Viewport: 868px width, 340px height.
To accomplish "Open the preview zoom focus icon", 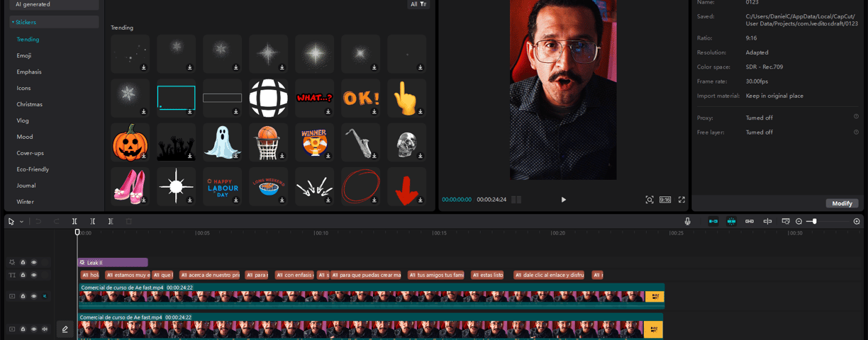I will click(650, 200).
